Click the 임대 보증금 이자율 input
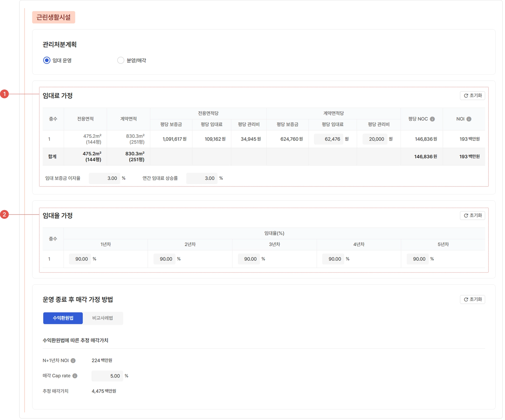The width and height of the screenshot is (505, 420). pyautogui.click(x=104, y=178)
